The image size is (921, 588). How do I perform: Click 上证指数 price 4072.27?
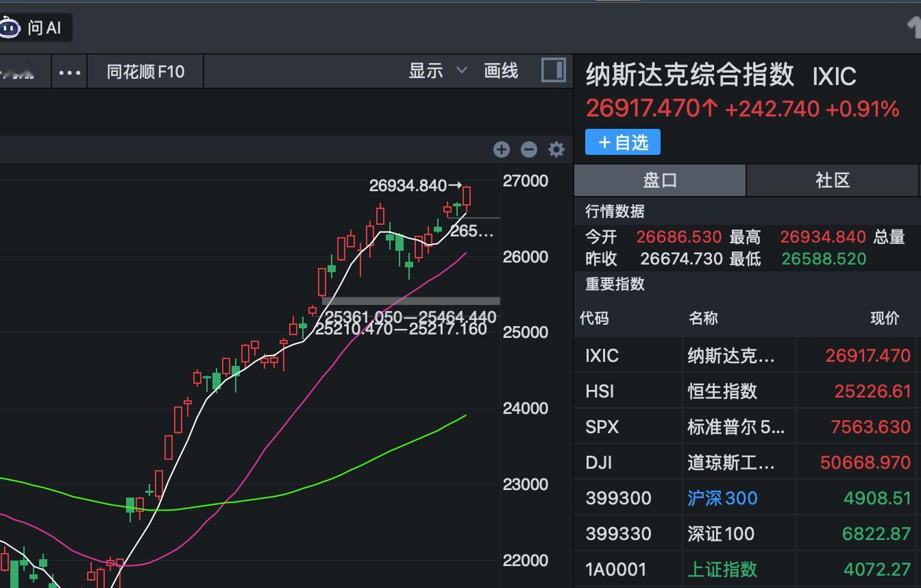point(877,569)
